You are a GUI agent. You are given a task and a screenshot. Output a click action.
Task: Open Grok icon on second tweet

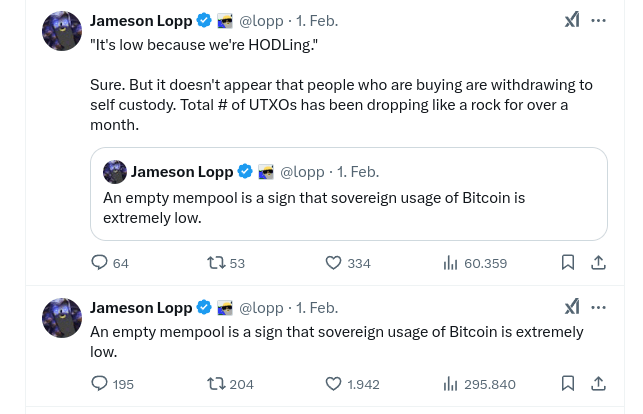[571, 307]
